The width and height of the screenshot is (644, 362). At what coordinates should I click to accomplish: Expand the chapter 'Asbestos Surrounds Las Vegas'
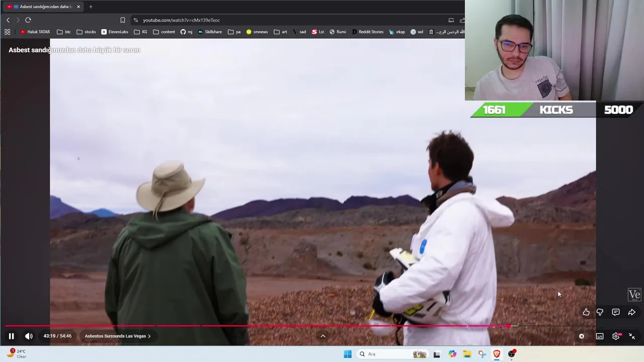pyautogui.click(x=118, y=336)
